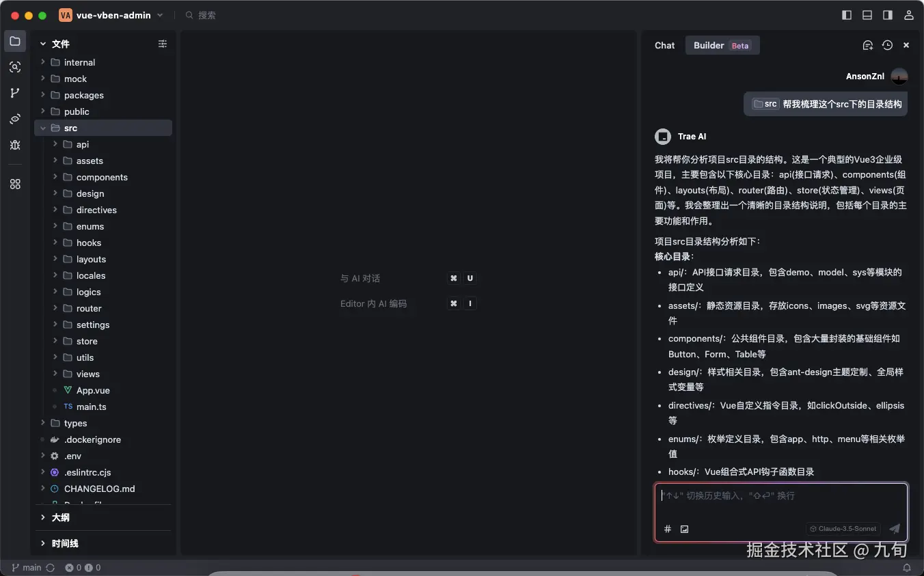924x576 pixels.
Task: Toggle the bottom panel layout icon
Action: tap(867, 15)
